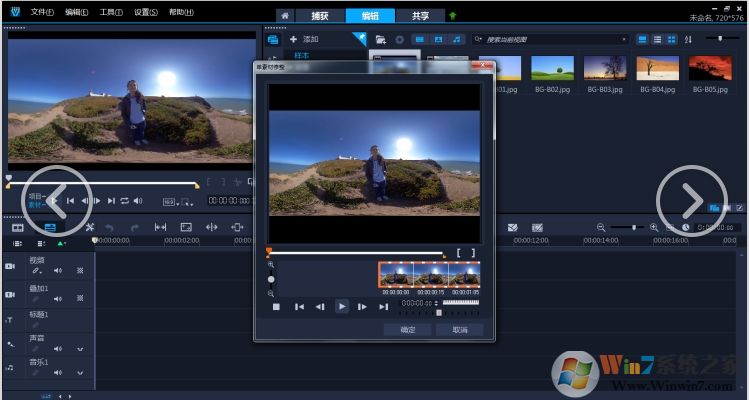Switch to the 共享 (Share) tab
The height and width of the screenshot is (400, 749).
pyautogui.click(x=420, y=15)
